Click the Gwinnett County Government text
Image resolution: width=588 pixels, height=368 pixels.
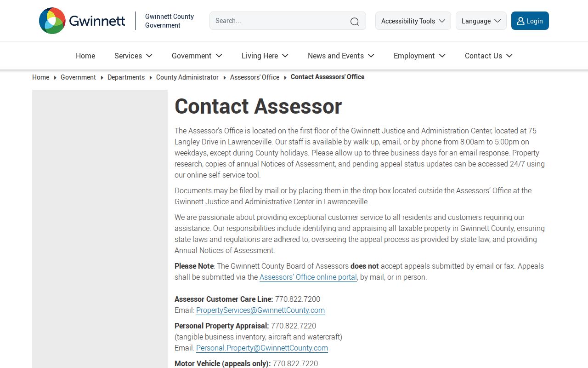(170, 21)
